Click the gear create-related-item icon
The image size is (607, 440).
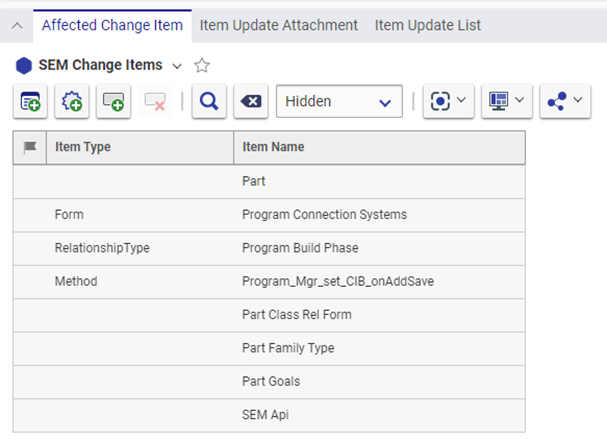coord(72,101)
